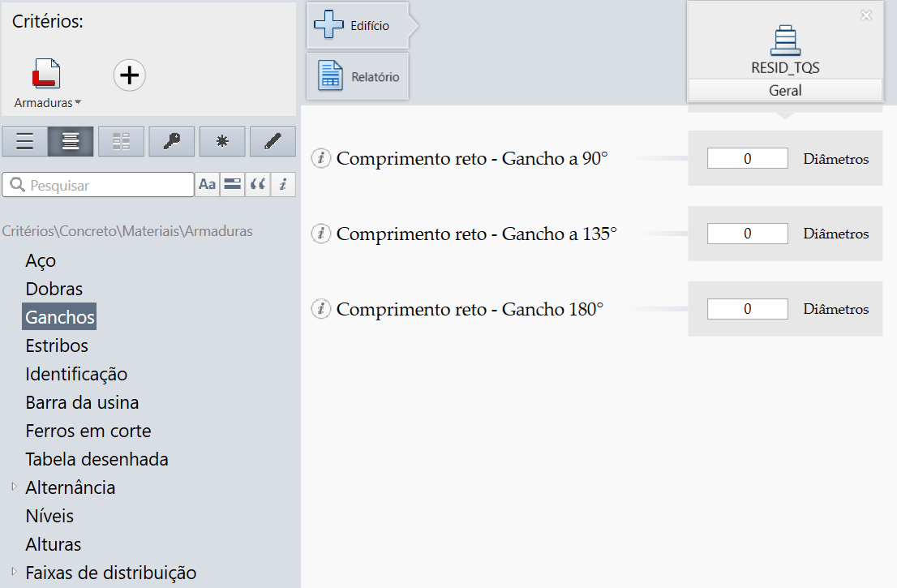Screen dimensions: 897x588
Task: Click the key icon in toolbar
Action: coord(172,141)
